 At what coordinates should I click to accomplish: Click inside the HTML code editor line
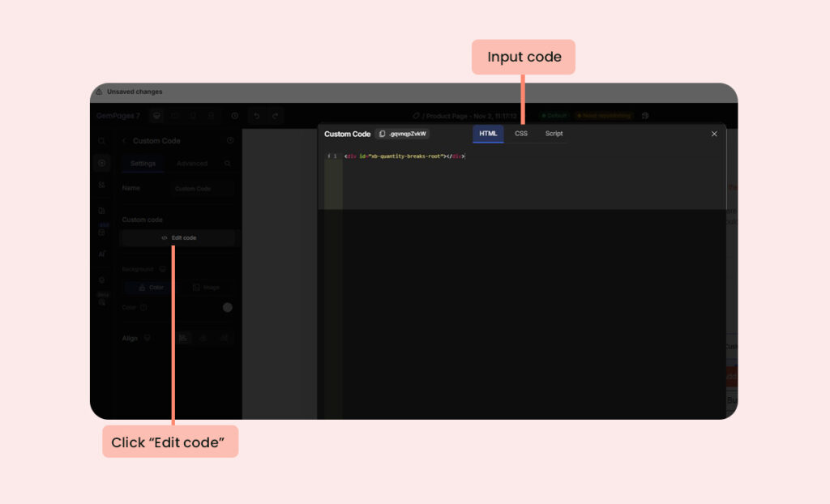(x=486, y=156)
